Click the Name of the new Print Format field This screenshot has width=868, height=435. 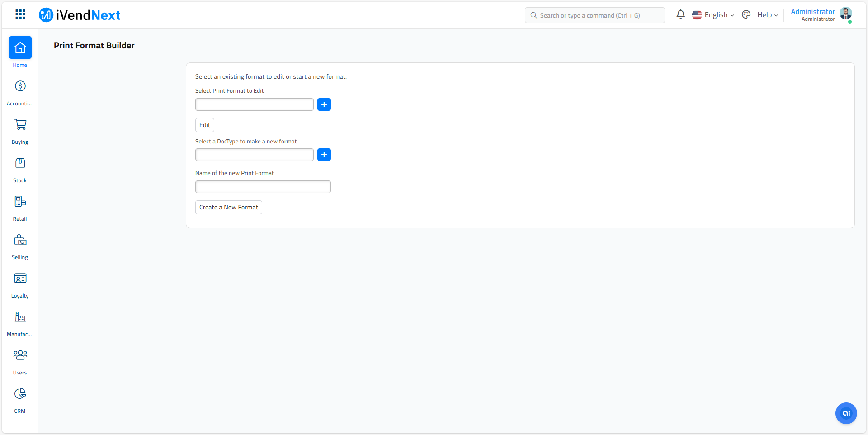pyautogui.click(x=263, y=186)
